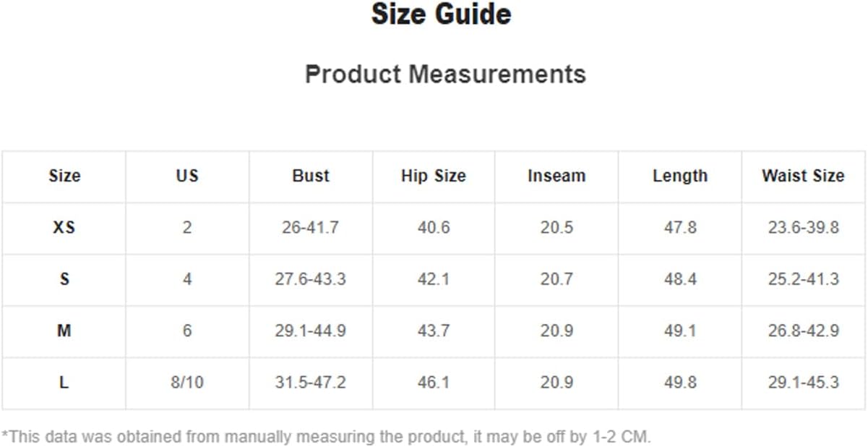Click the XS size row label
868x447 pixels.
click(x=64, y=227)
